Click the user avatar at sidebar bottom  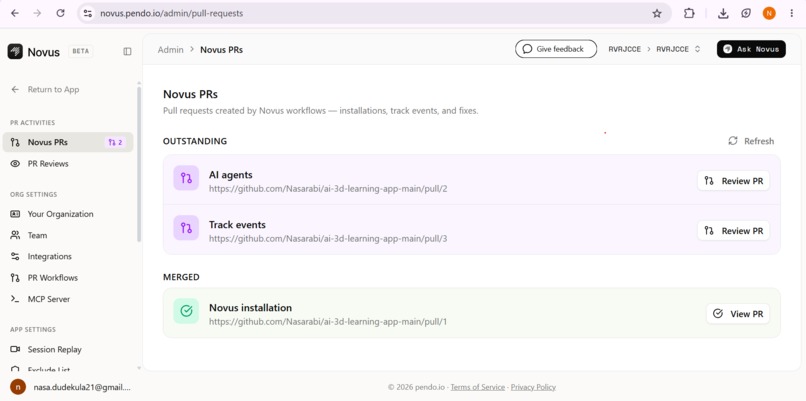tap(18, 387)
